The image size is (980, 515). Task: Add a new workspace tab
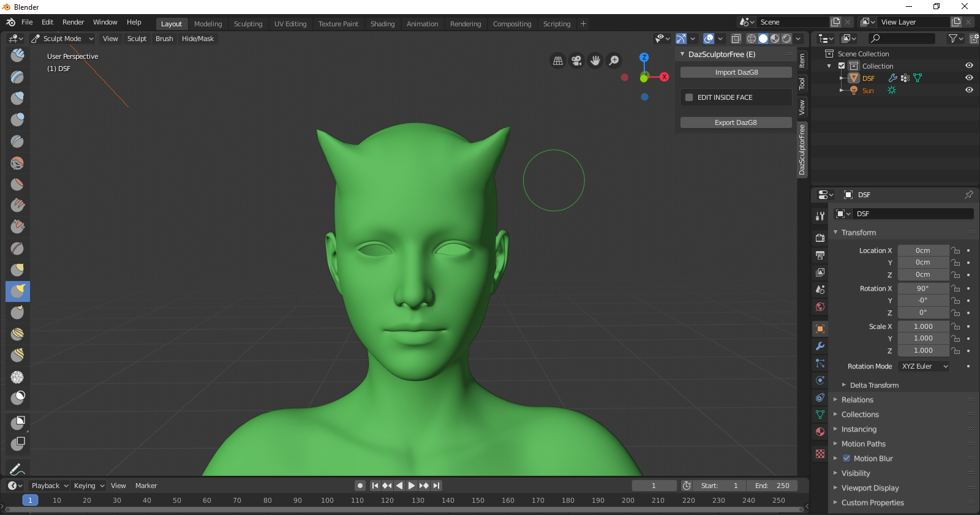[583, 24]
